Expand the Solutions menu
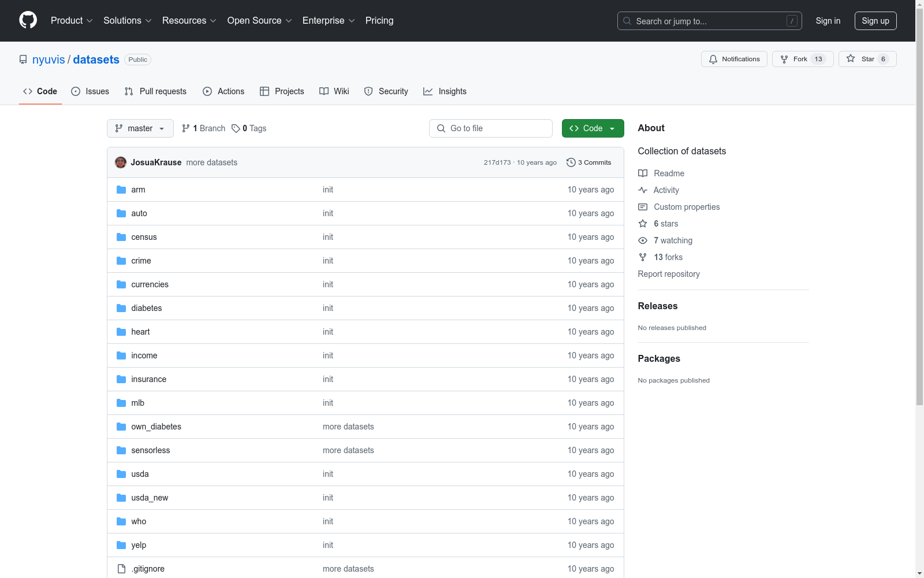 pos(128,21)
